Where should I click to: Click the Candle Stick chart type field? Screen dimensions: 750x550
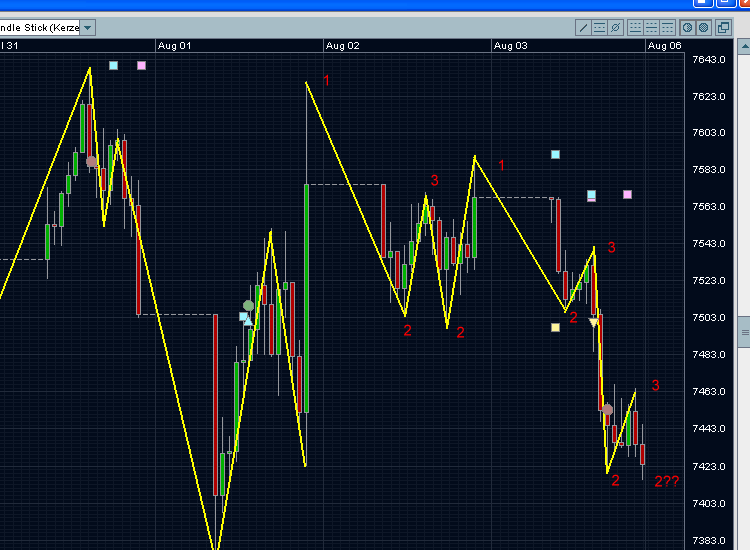tap(40, 28)
